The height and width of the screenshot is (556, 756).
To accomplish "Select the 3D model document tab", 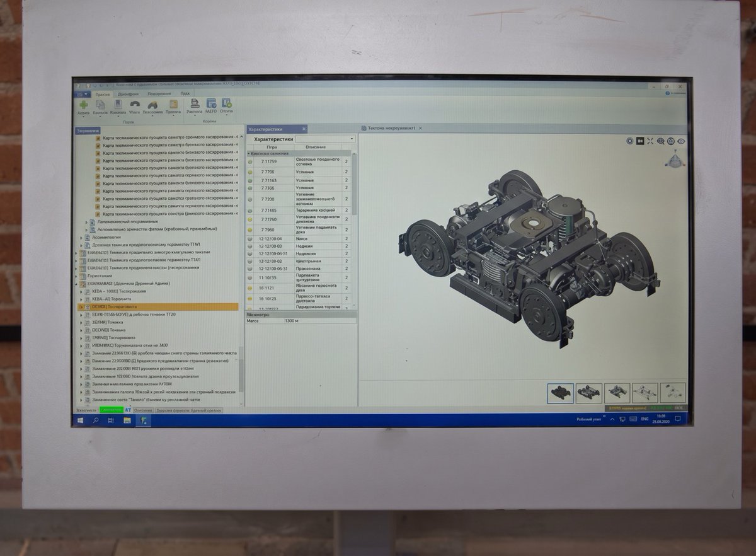I will 391,128.
